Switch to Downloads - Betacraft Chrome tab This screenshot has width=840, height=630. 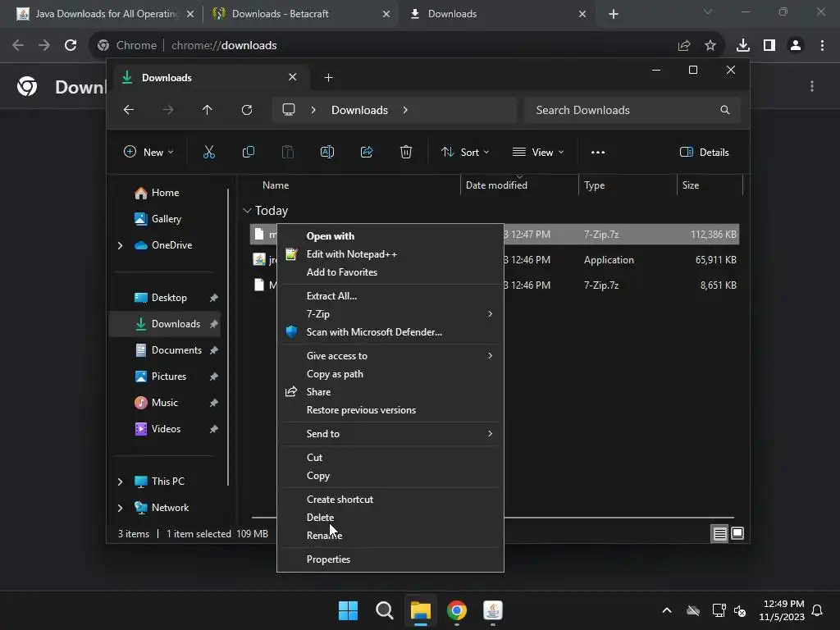click(300, 14)
